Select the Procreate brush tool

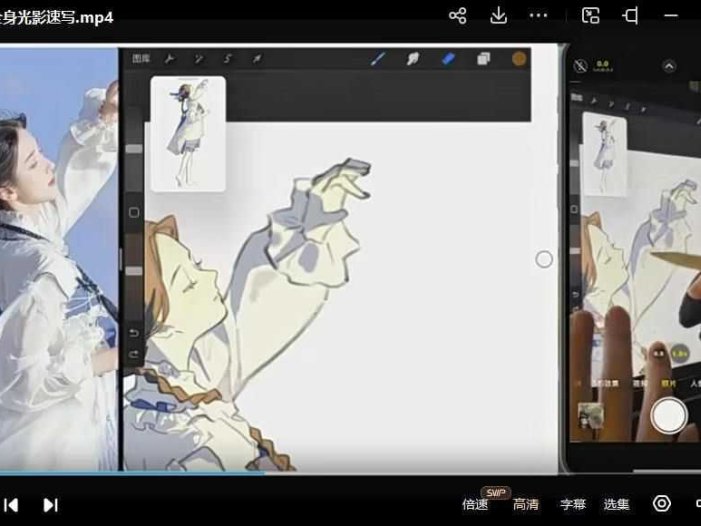378,59
